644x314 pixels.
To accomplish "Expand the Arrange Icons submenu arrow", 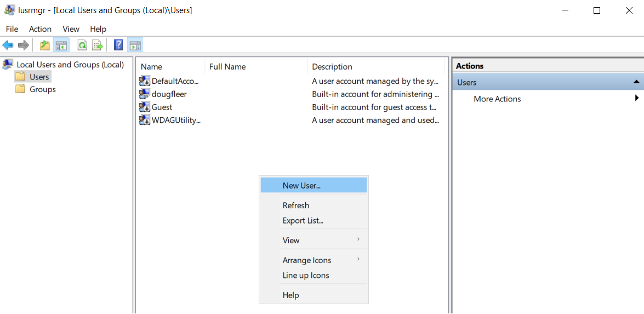I will point(358,259).
